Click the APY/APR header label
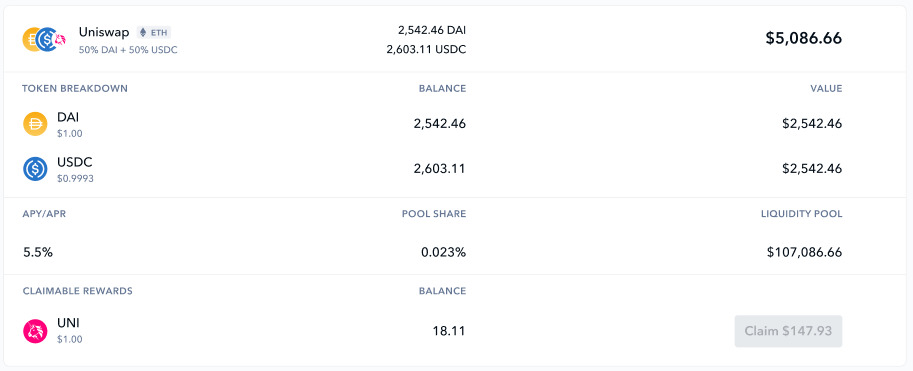The width and height of the screenshot is (913, 371). (x=44, y=214)
